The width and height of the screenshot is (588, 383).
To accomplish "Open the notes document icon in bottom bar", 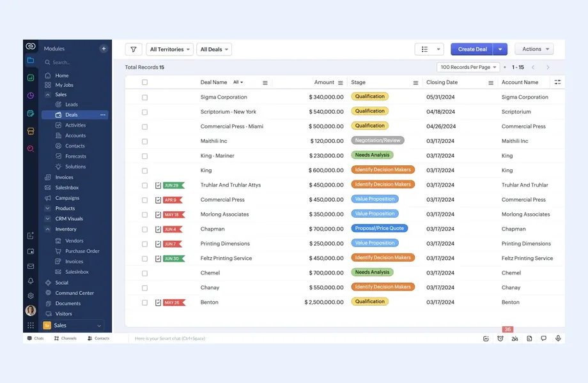I will 529,338.
